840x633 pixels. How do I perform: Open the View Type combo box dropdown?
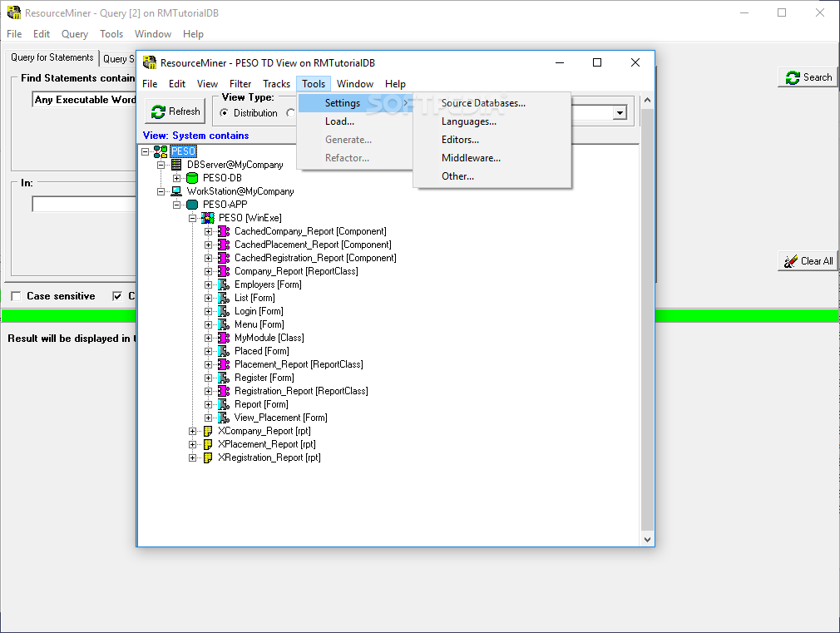coord(620,113)
